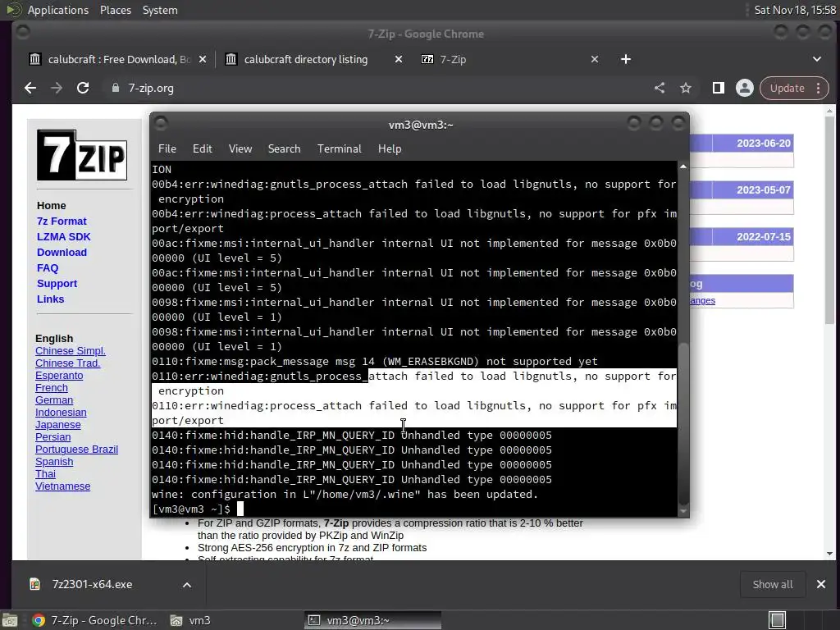Click the Applications menu logo icon
840x630 pixels.
(x=13, y=10)
